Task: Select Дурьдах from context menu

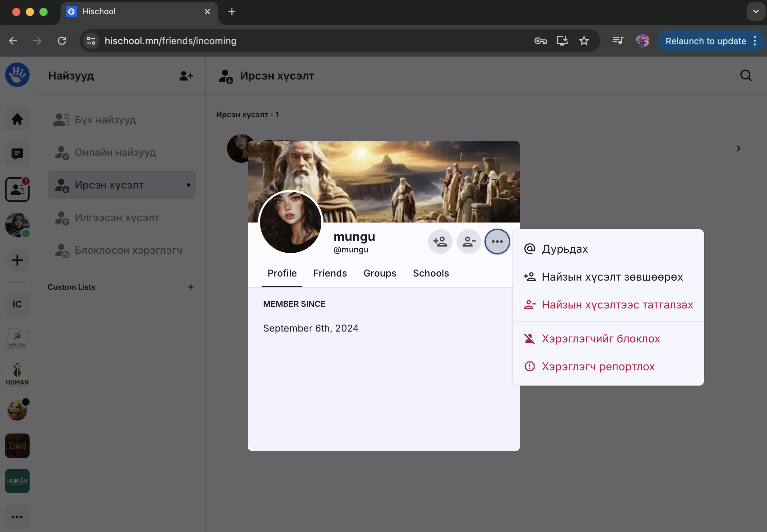Action: click(x=565, y=249)
